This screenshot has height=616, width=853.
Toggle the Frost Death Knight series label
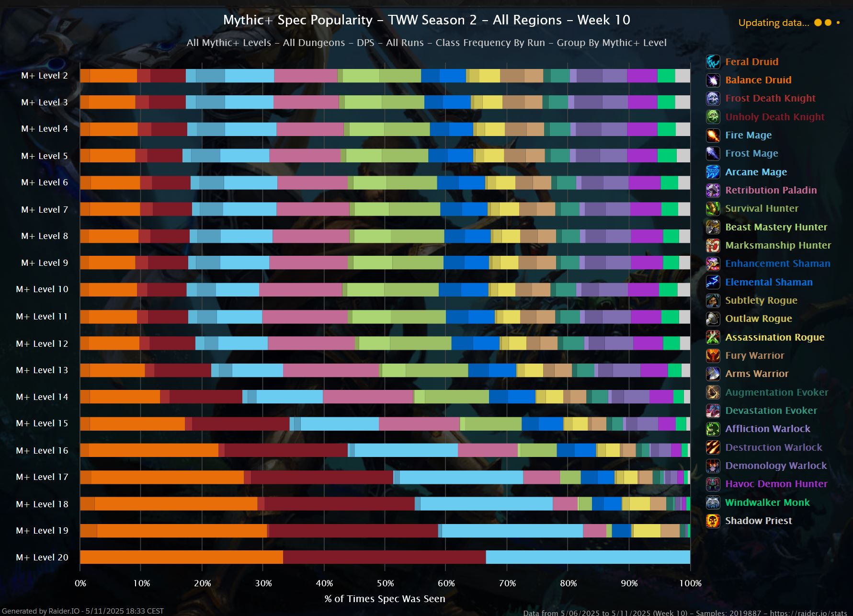tap(770, 98)
